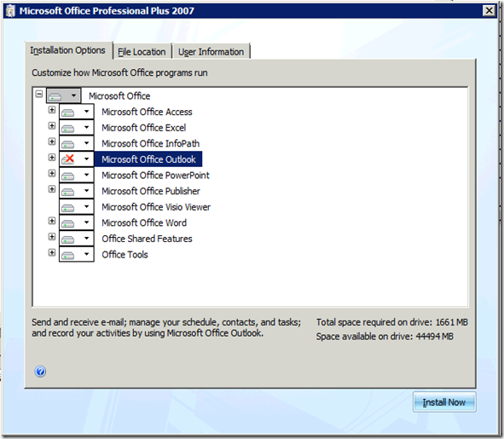Image resolution: width=504 pixels, height=439 pixels.
Task: Select Microsoft Office Access in the tree
Action: pyautogui.click(x=147, y=112)
